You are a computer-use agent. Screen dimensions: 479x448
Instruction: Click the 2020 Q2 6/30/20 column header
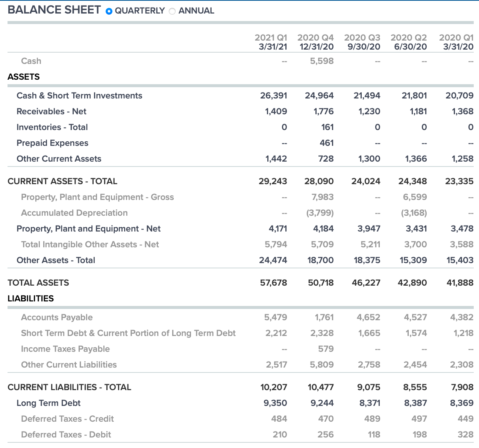point(409,42)
